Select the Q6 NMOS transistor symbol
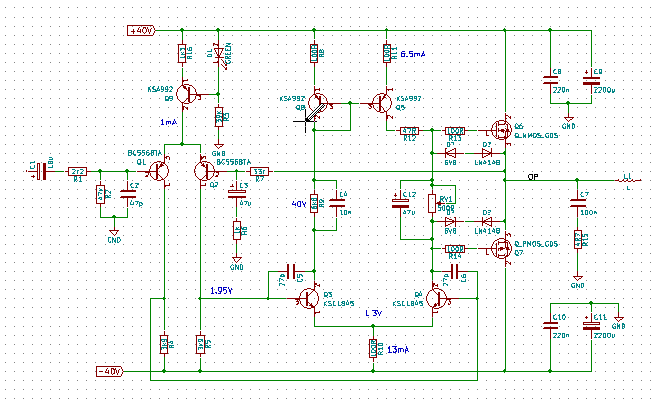This screenshot has height=399, width=657. point(501,130)
